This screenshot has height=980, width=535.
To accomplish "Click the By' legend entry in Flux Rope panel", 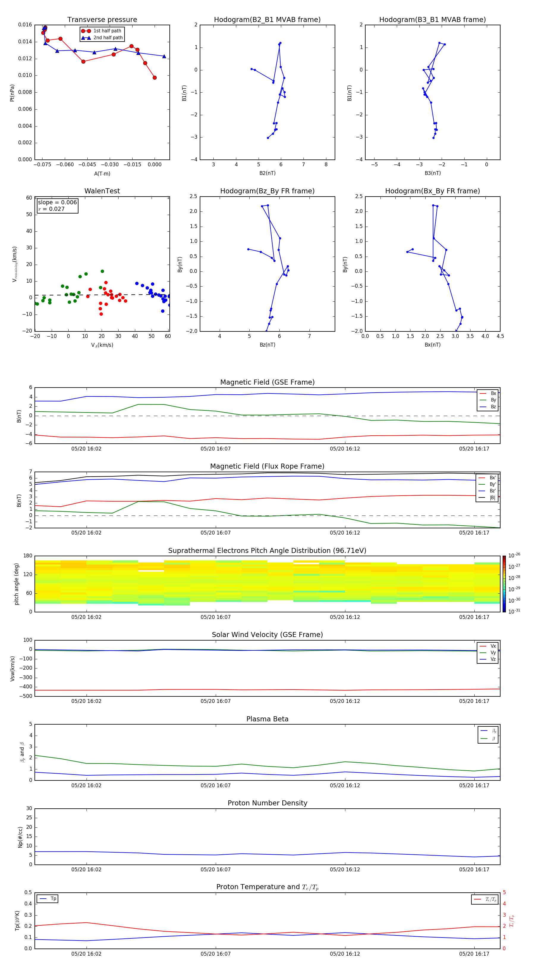I will (487, 484).
